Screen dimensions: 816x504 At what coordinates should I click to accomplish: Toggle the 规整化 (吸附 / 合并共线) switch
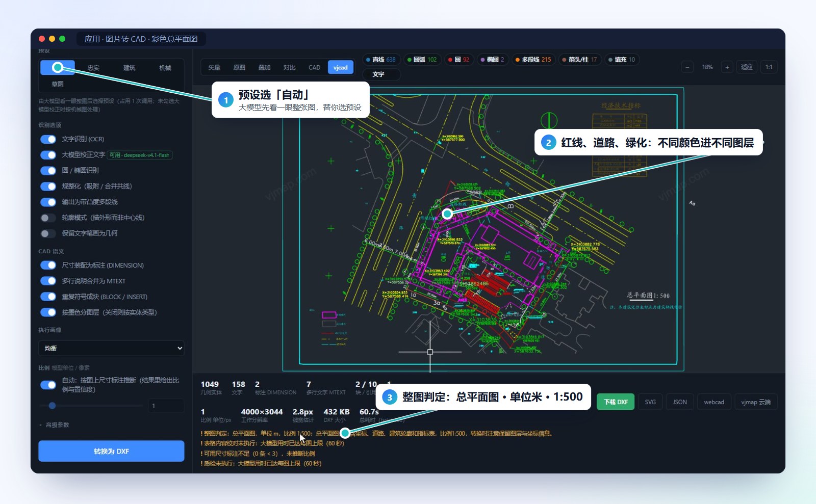[48, 187]
